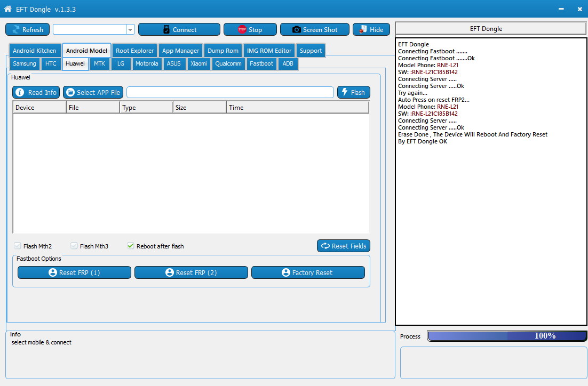Click the Device column header

tap(39, 108)
